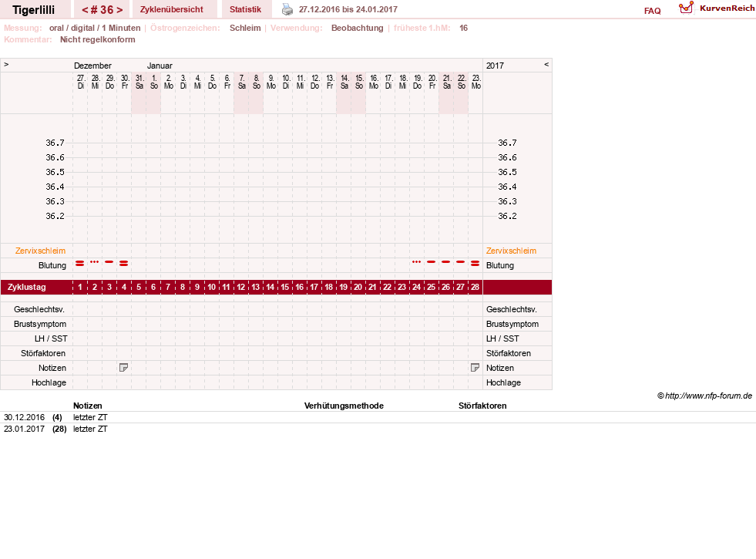This screenshot has width=756, height=559.
Task: Click the '<' arrow right of the 2017 header
Action: pos(546,64)
